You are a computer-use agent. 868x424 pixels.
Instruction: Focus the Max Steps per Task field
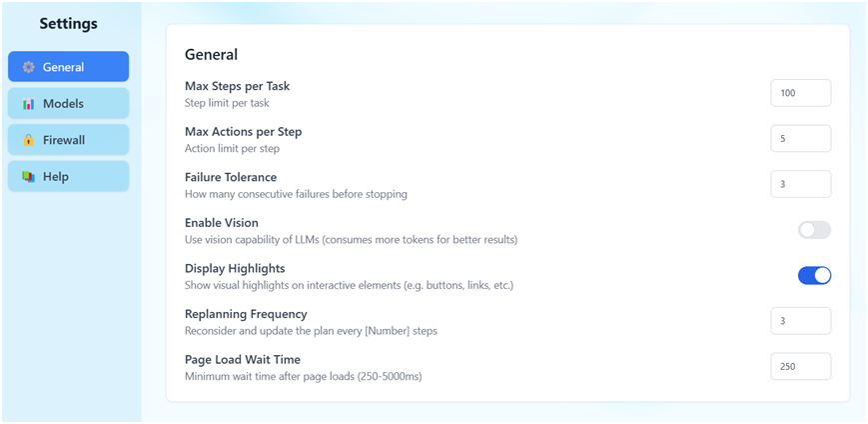[800, 93]
